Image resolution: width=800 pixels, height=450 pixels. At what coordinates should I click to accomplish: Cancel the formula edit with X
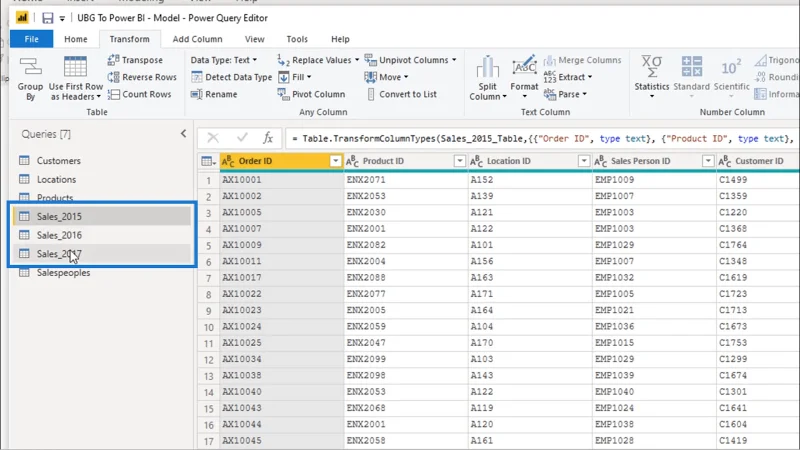[x=213, y=138]
